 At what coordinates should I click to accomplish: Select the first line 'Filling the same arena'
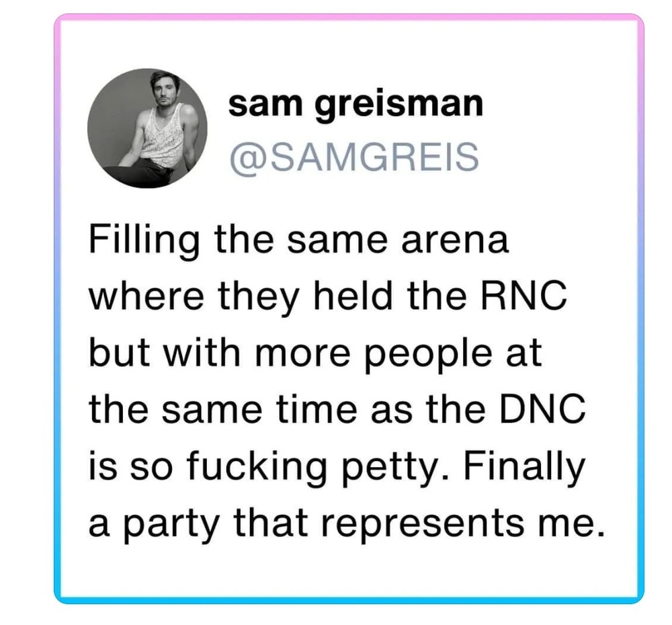point(299,241)
